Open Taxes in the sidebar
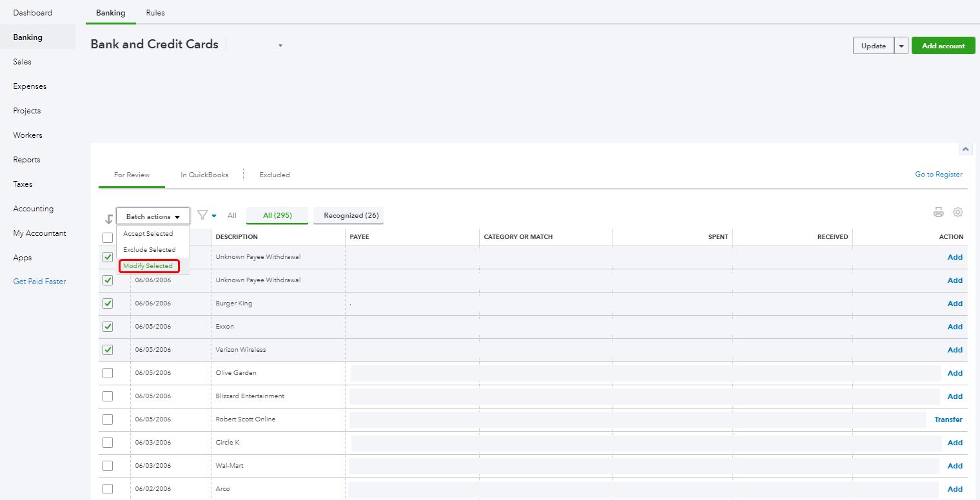This screenshot has width=980, height=500. [23, 184]
